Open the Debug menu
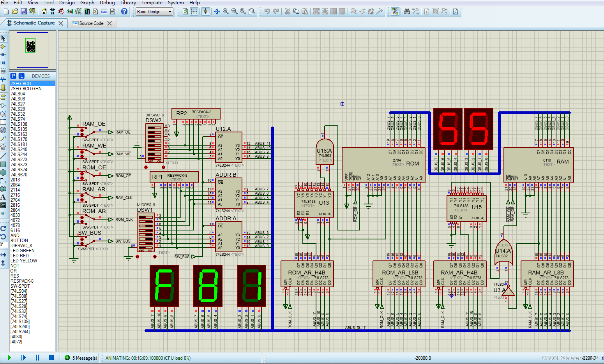 point(107,3)
